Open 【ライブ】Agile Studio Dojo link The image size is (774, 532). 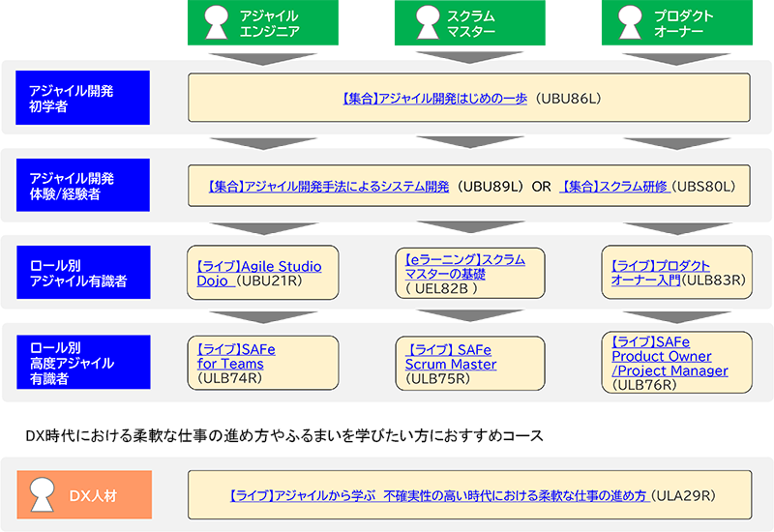click(x=258, y=274)
